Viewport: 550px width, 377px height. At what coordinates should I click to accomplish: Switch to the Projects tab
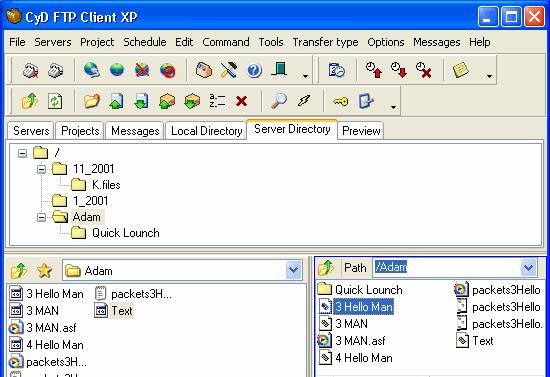(x=80, y=131)
